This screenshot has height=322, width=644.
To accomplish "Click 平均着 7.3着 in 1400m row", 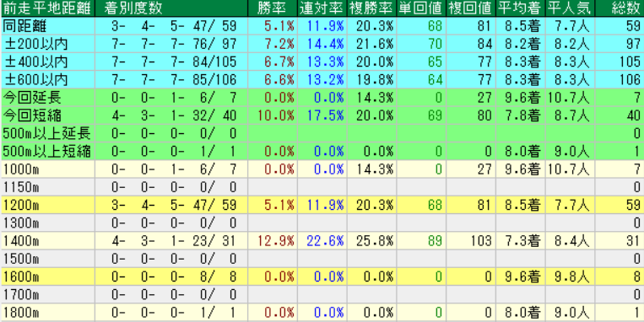I will [522, 241].
